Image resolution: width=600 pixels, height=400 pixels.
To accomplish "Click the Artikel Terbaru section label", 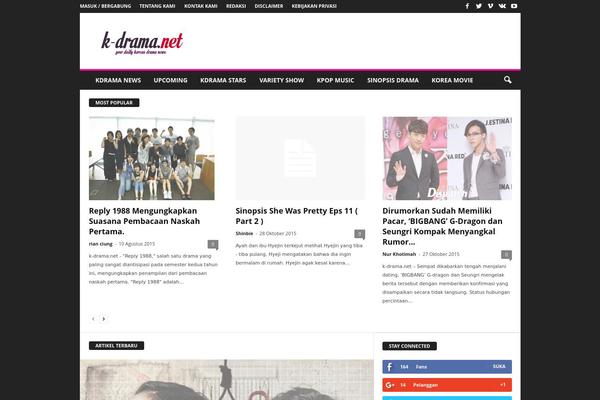I will [116, 346].
